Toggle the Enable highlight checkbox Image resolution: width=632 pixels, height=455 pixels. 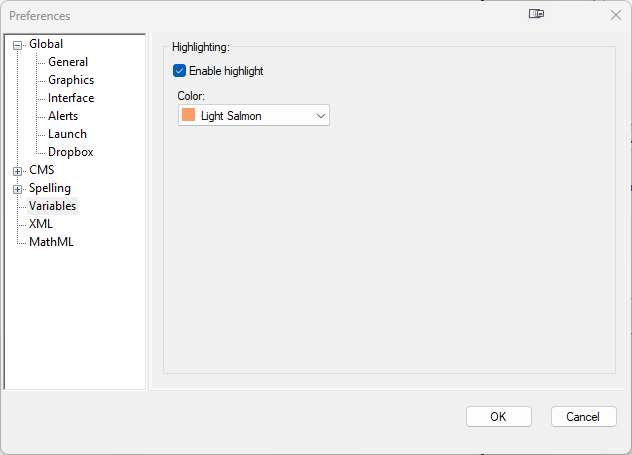click(180, 71)
